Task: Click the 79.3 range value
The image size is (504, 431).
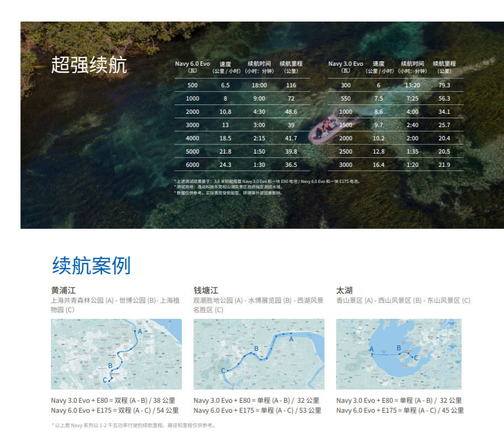Action: click(444, 85)
